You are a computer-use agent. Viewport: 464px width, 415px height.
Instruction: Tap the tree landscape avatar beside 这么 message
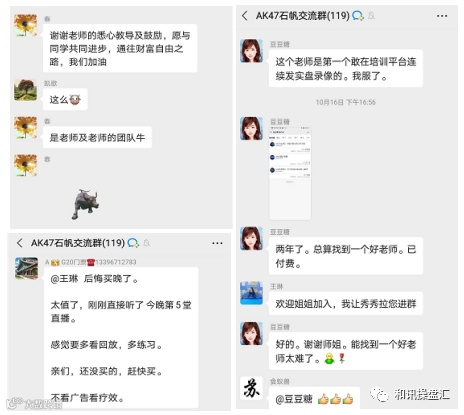point(25,90)
